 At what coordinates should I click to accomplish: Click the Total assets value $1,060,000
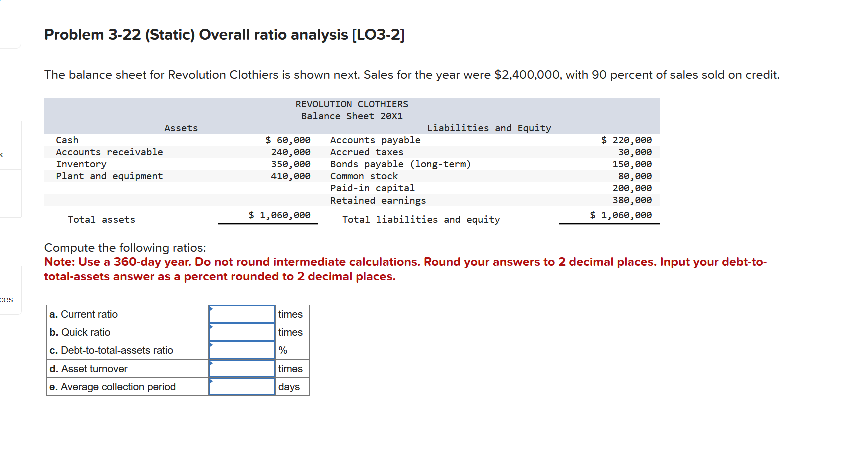click(279, 215)
